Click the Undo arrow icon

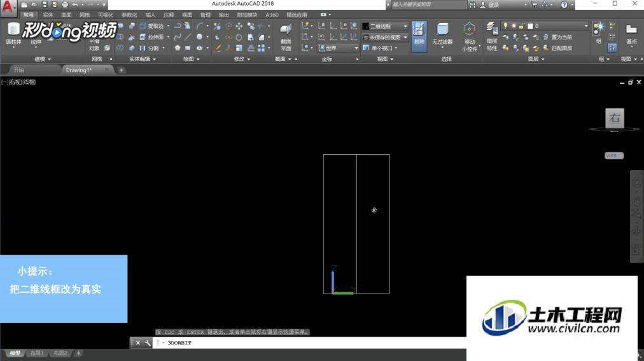coord(75,4)
